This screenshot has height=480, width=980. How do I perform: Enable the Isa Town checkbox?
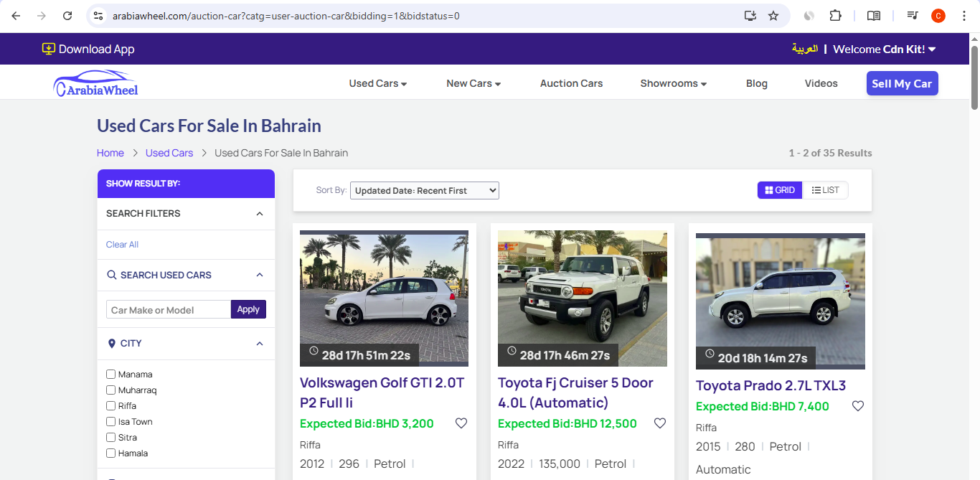pyautogui.click(x=111, y=422)
